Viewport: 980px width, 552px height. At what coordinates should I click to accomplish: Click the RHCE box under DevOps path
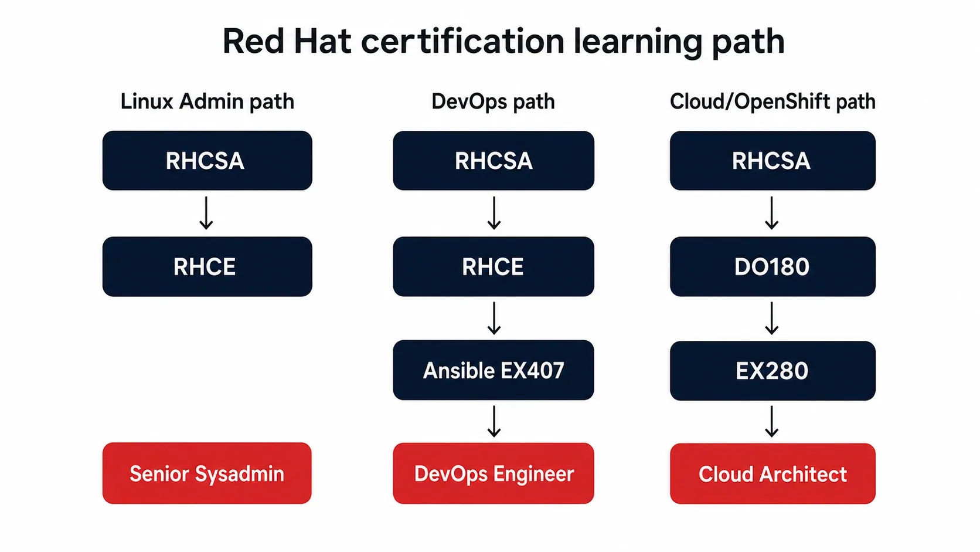point(494,267)
